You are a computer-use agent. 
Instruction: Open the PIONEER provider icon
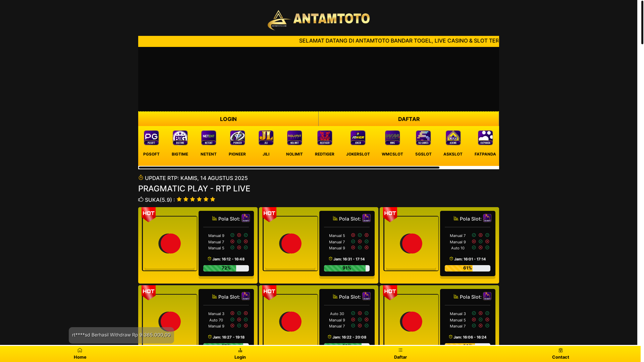tap(237, 138)
